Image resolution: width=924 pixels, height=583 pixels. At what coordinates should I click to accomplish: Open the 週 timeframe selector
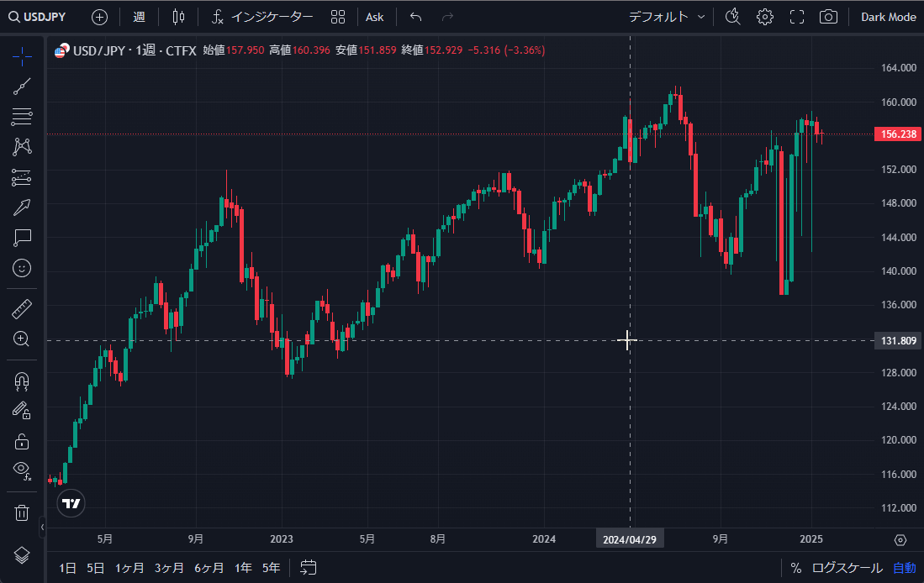pyautogui.click(x=139, y=17)
